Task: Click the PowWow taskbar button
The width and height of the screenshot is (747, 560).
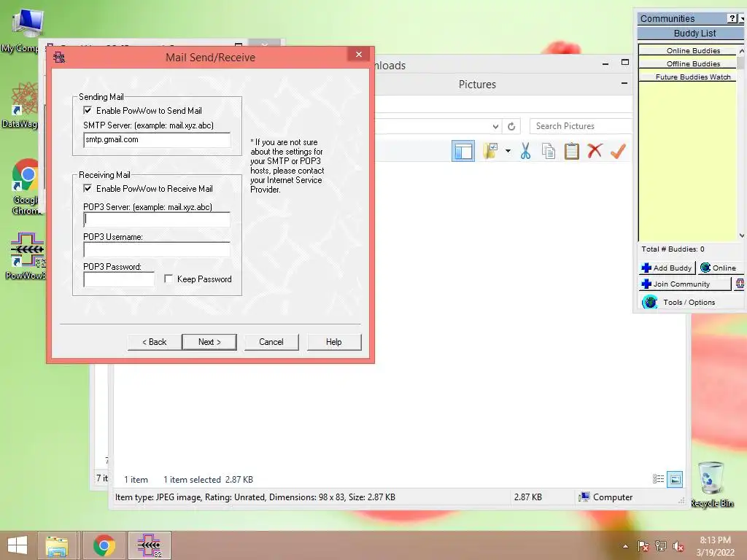Action: pos(150,545)
